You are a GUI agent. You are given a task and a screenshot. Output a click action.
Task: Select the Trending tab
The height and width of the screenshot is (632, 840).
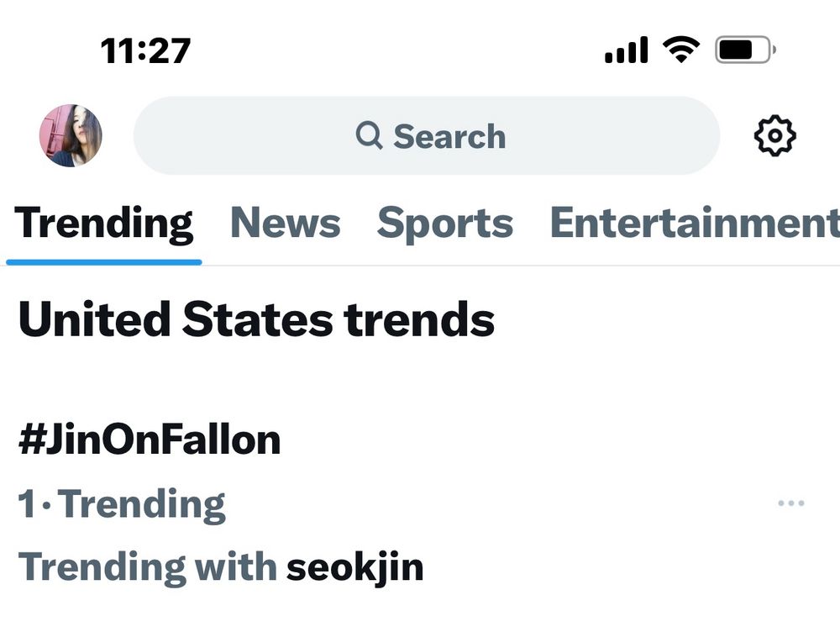pos(104,224)
